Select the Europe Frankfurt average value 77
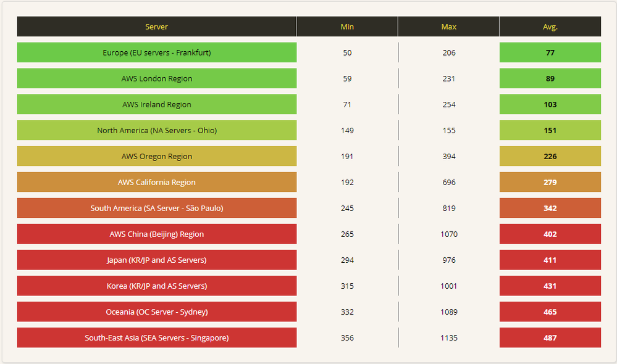Image resolution: width=617 pixels, height=364 pixels. (550, 52)
